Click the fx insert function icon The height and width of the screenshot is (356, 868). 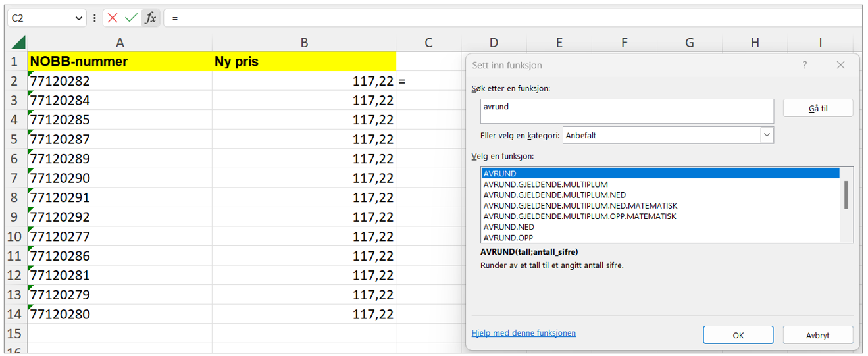pyautogui.click(x=151, y=18)
